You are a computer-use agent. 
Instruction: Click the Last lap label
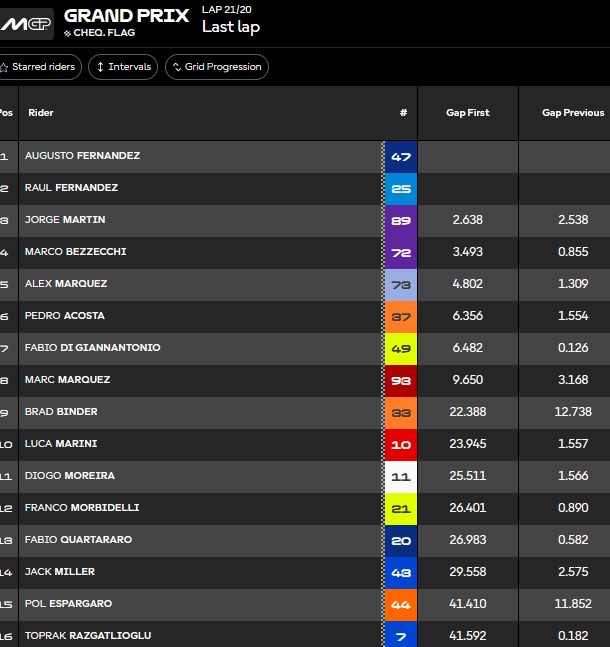pos(231,27)
